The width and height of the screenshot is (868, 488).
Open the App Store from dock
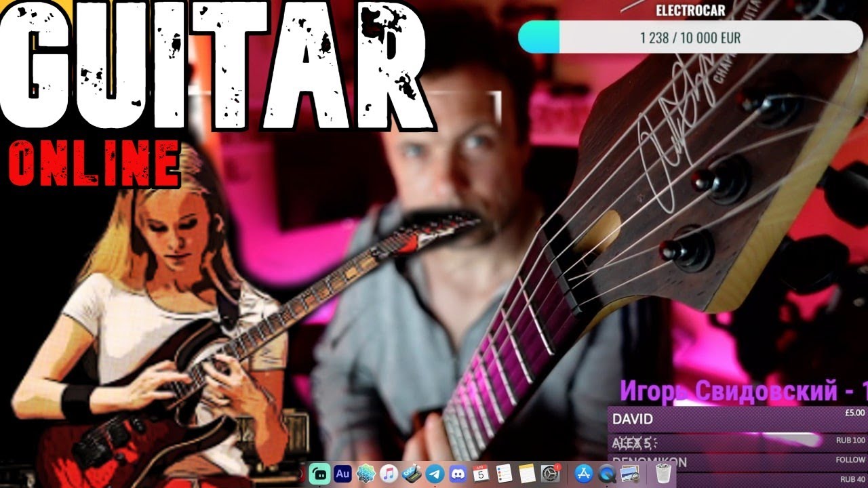584,474
